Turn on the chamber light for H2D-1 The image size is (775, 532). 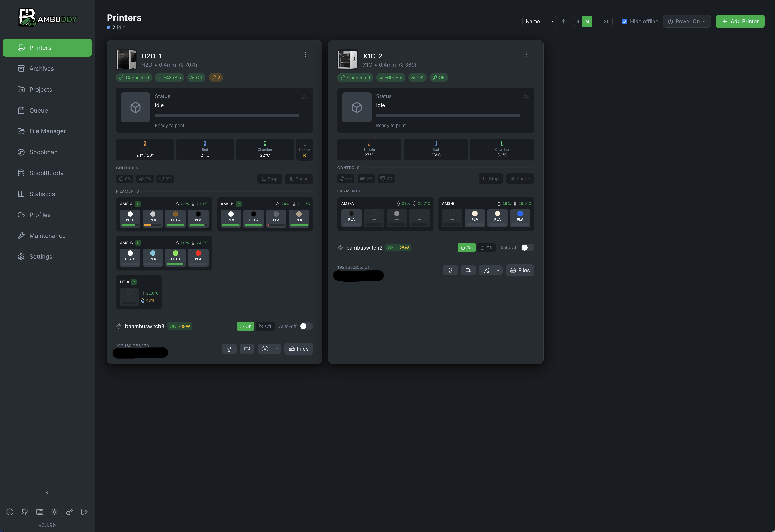click(x=229, y=349)
